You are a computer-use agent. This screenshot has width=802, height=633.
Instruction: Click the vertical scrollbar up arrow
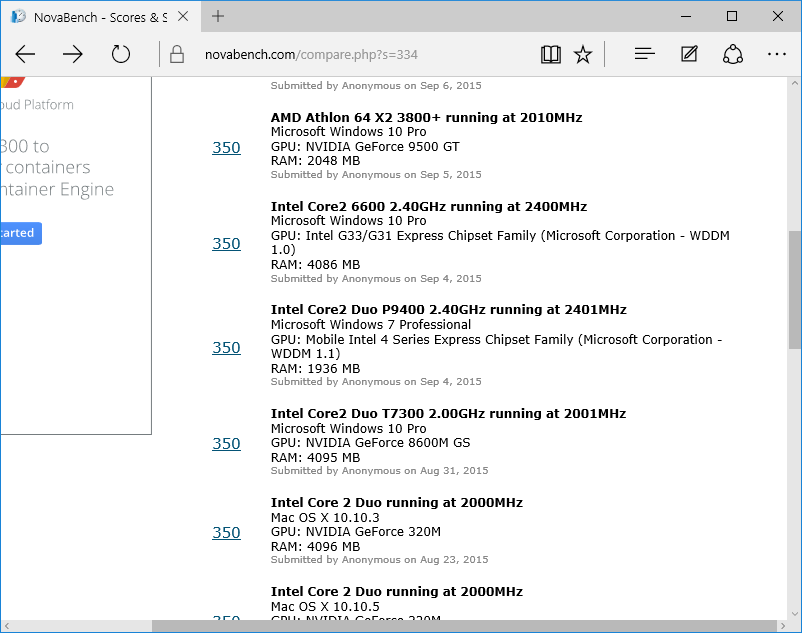[x=794, y=83]
